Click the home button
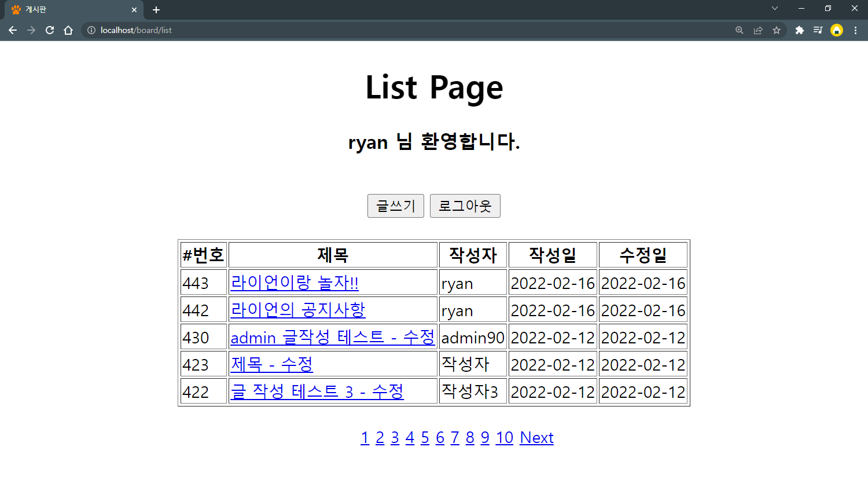Image resolution: width=868 pixels, height=498 pixels. pos(68,30)
